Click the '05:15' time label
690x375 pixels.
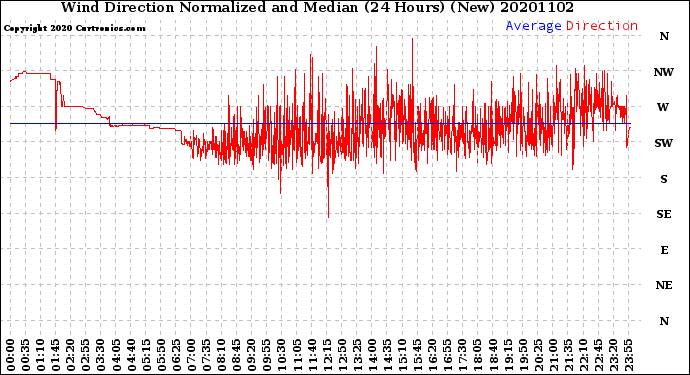(146, 355)
